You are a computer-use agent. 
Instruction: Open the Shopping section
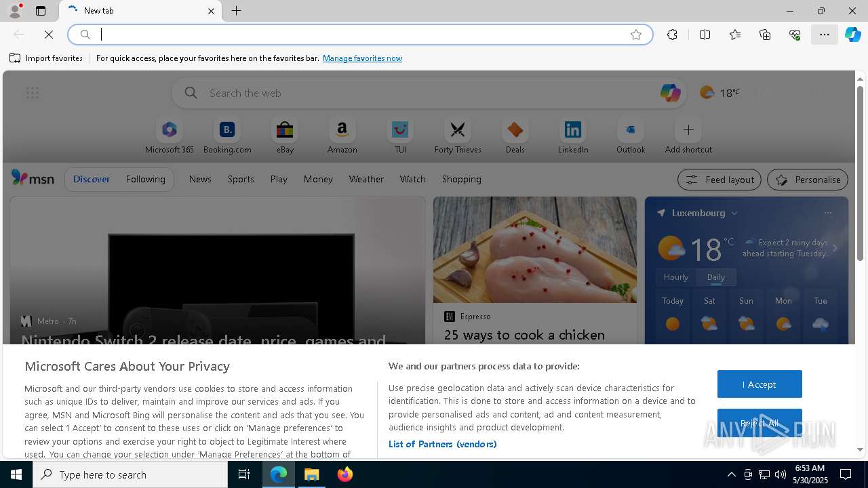462,179
